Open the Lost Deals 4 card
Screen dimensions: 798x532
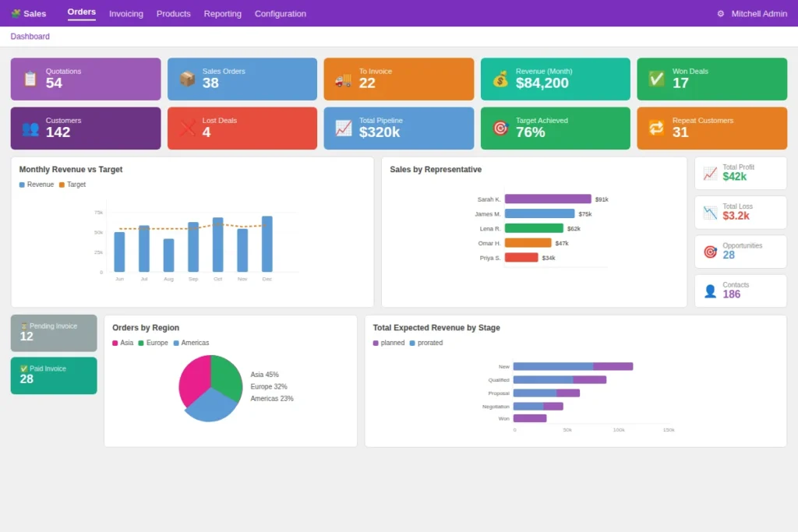(x=242, y=129)
